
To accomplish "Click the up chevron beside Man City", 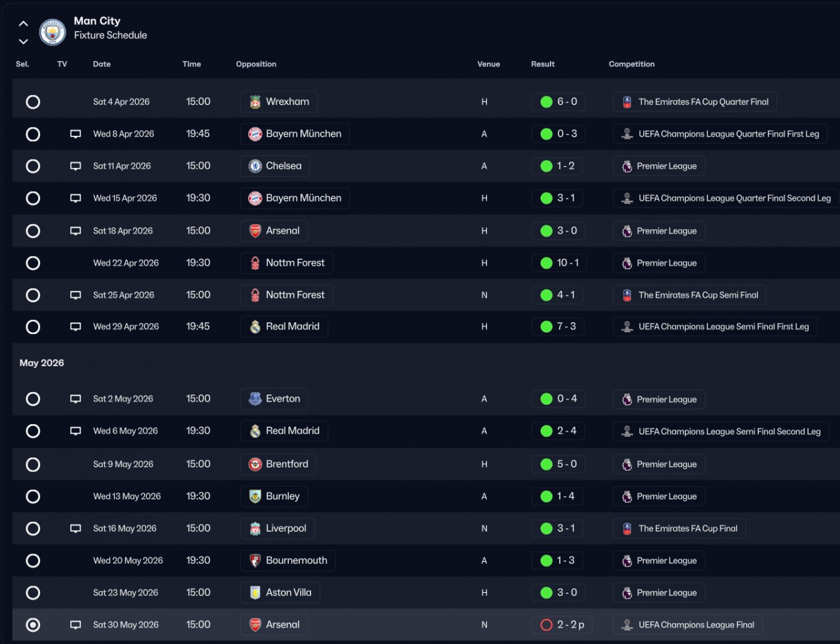I will [x=23, y=24].
